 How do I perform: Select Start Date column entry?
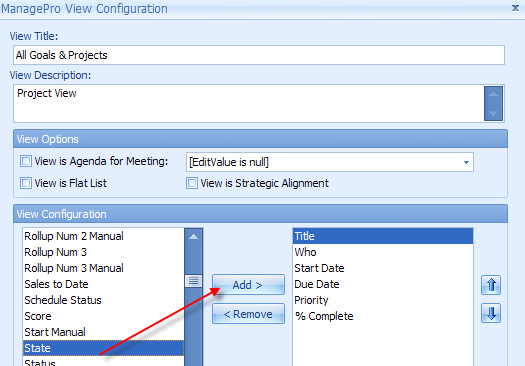383,268
